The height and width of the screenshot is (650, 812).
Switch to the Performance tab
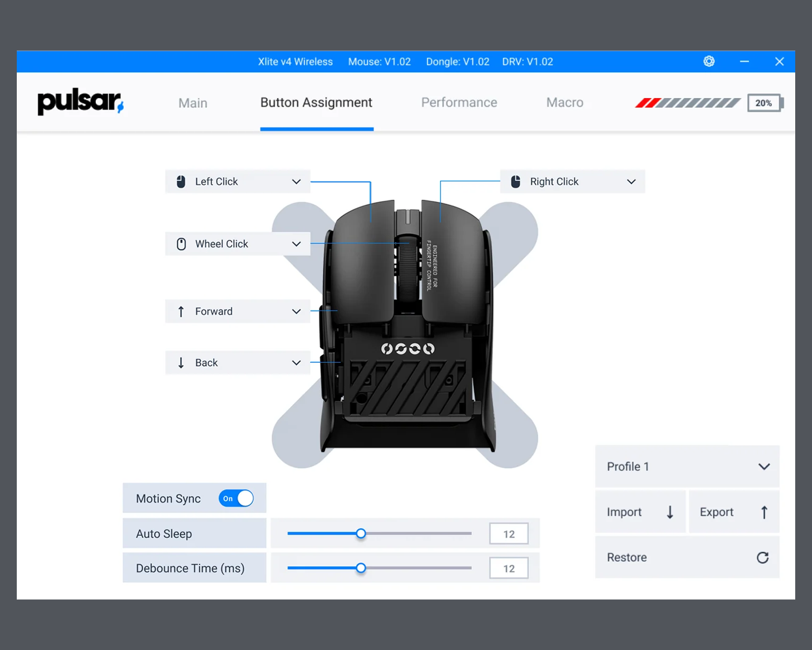(459, 102)
